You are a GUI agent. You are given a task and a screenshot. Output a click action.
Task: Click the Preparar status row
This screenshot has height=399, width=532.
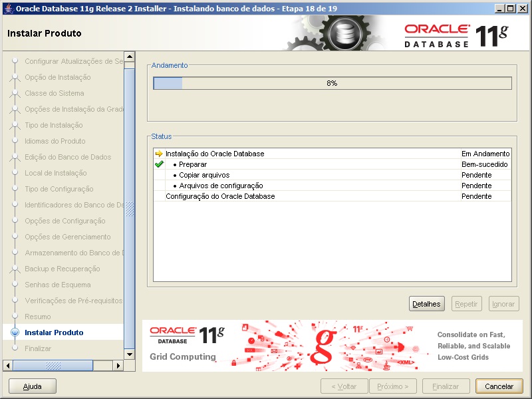pos(332,164)
